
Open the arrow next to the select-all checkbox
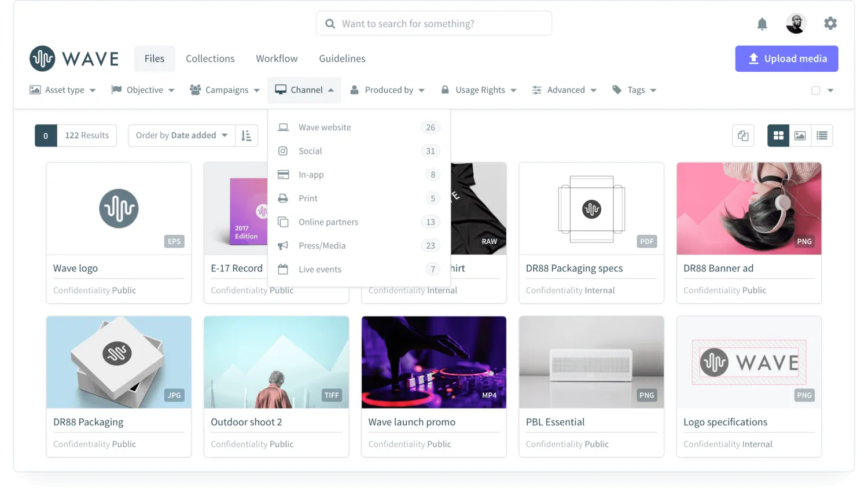(x=830, y=90)
